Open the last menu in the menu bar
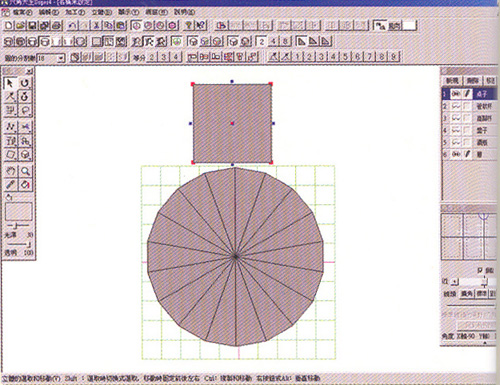The width and height of the screenshot is (500, 385). click(x=184, y=12)
